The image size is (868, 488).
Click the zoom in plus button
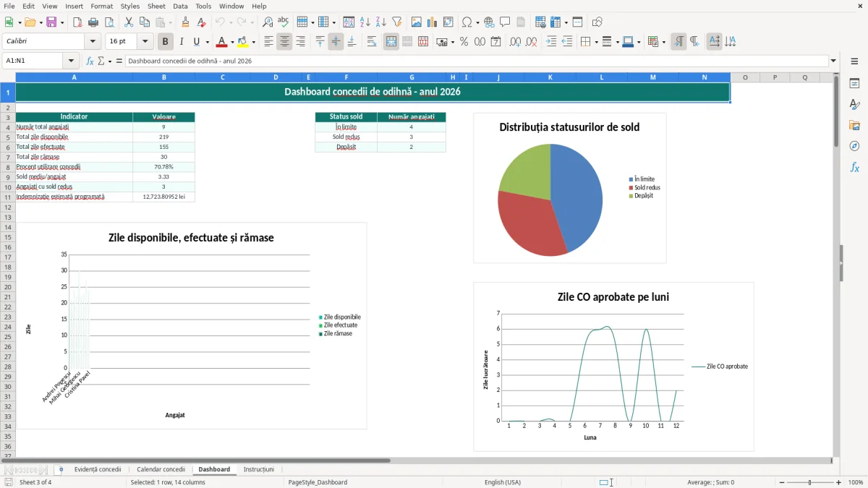839,482
